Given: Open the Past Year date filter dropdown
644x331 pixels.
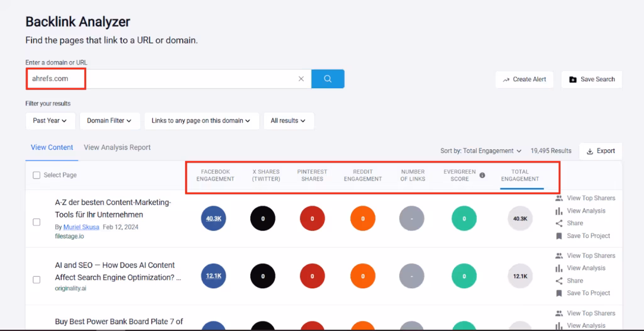Looking at the screenshot, I should [x=50, y=121].
